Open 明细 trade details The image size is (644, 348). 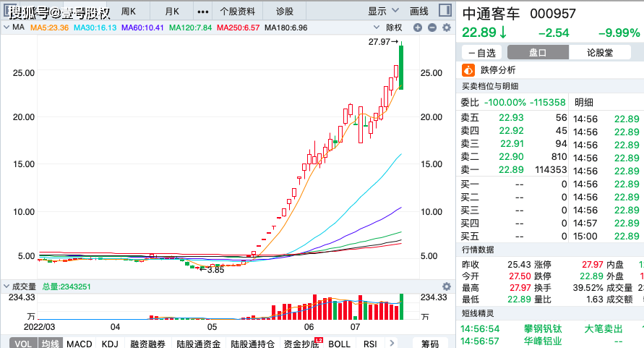coord(583,103)
